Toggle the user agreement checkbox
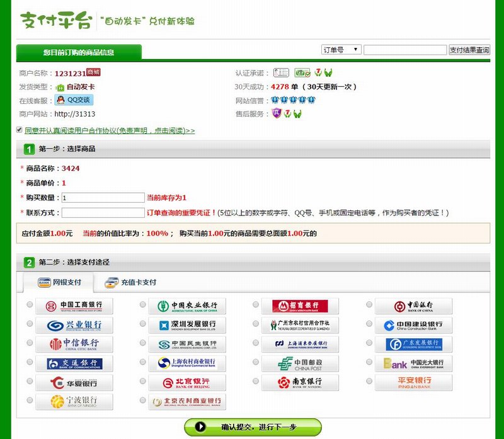 (20, 130)
